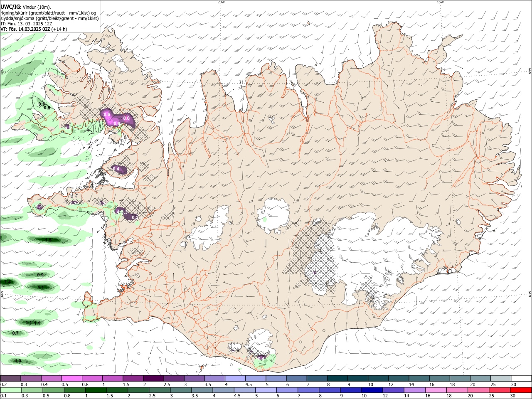Viewport: 532px width, 399px height.
Task: Click the 1.5 rain value off the west coast
Action: [x=48, y=240]
